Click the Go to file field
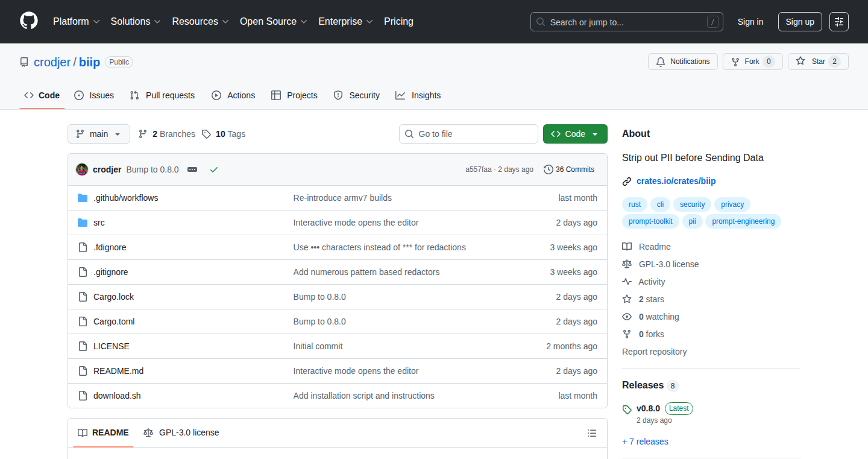 468,134
